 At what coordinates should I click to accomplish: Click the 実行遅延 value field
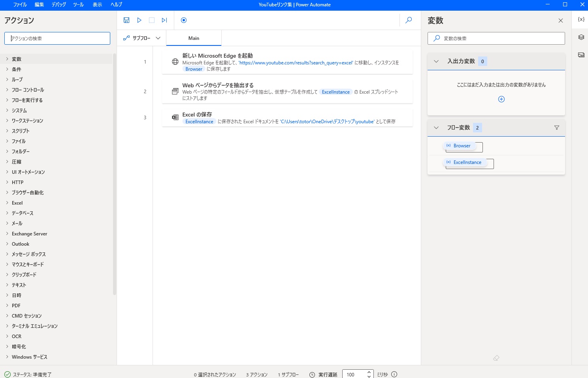[x=354, y=374]
